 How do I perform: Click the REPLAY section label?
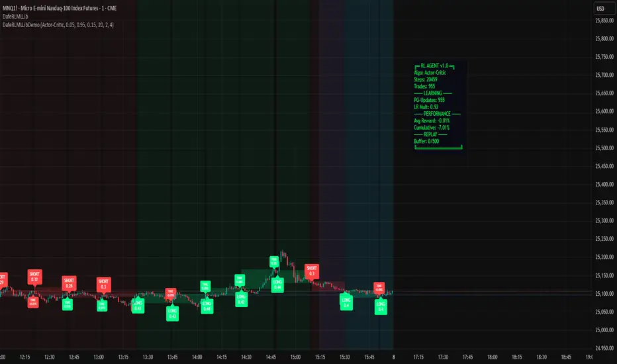point(430,134)
